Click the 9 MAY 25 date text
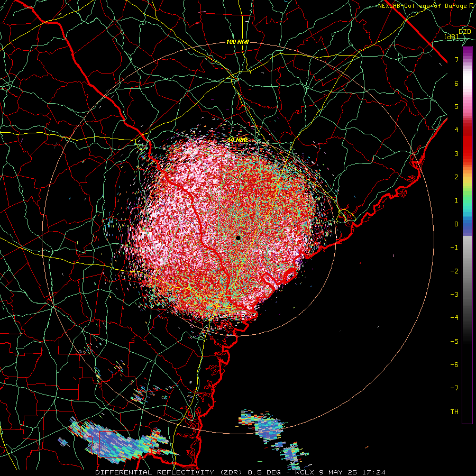476x476 pixels. coord(338,472)
